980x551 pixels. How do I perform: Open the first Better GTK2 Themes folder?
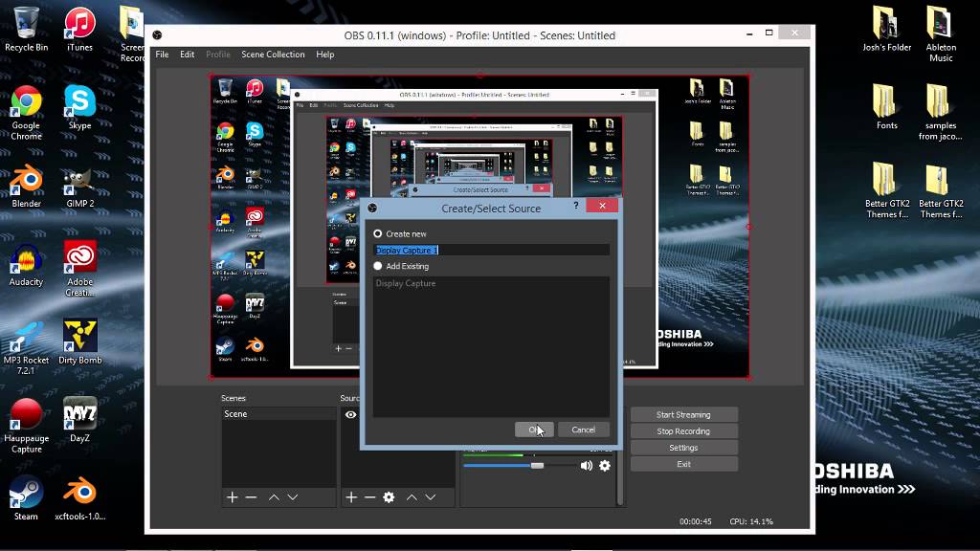tap(887, 190)
